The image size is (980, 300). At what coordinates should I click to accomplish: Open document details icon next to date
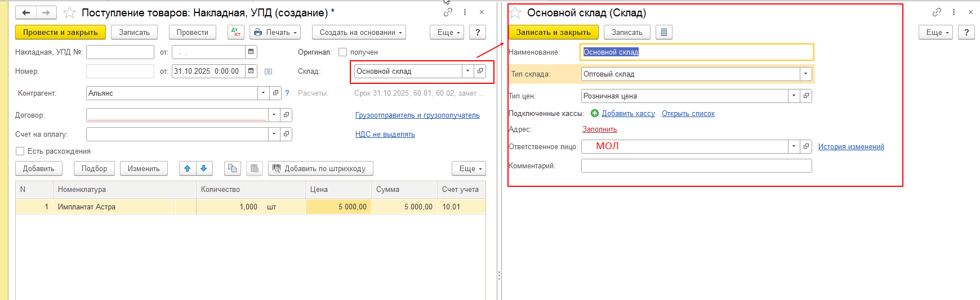pos(268,71)
